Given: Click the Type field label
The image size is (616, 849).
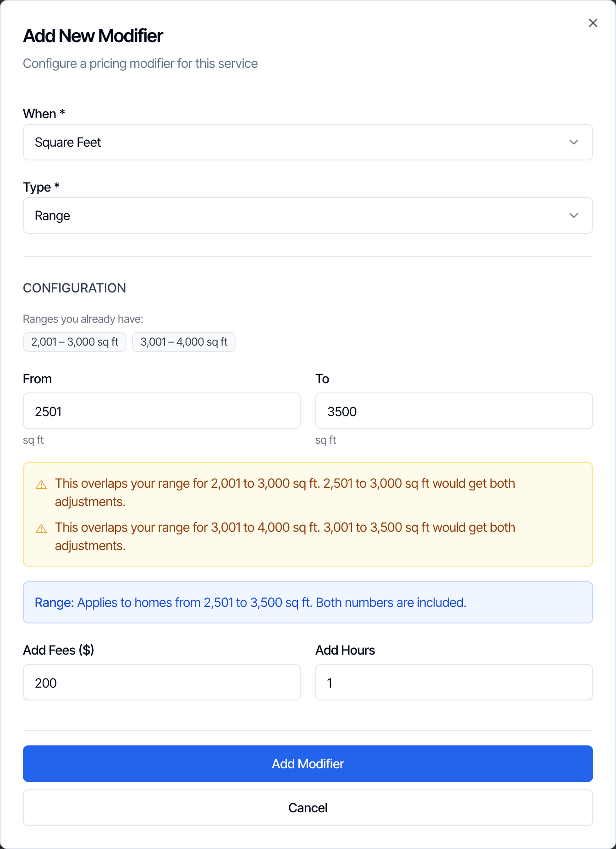Looking at the screenshot, I should (41, 187).
